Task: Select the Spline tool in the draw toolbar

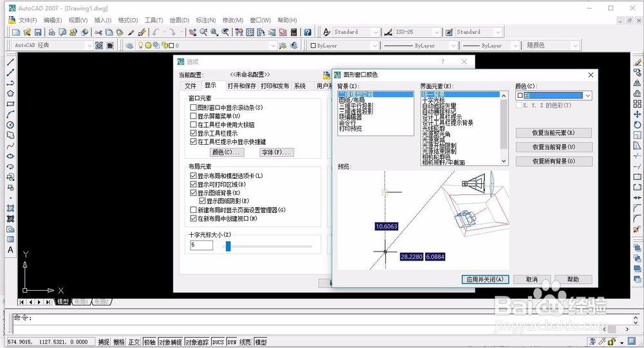Action: (10, 145)
